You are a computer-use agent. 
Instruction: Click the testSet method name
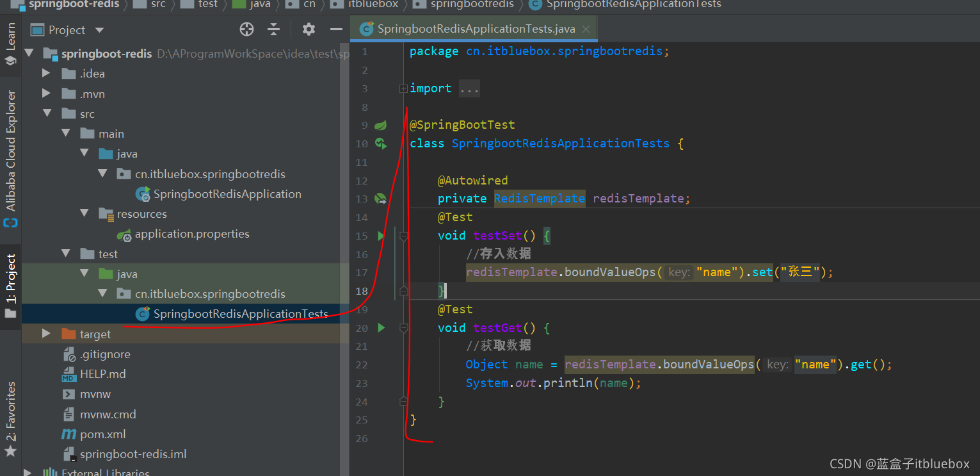point(497,236)
